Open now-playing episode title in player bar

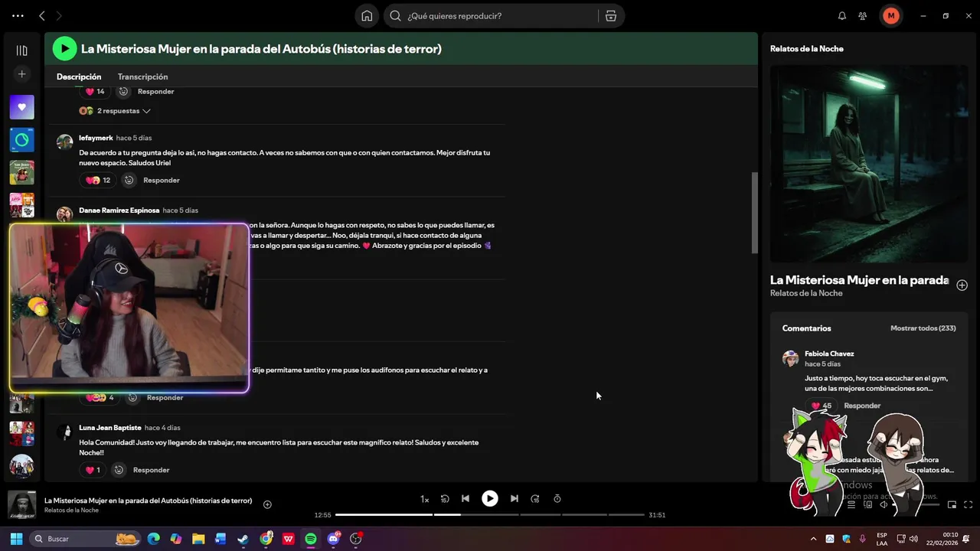(x=148, y=500)
